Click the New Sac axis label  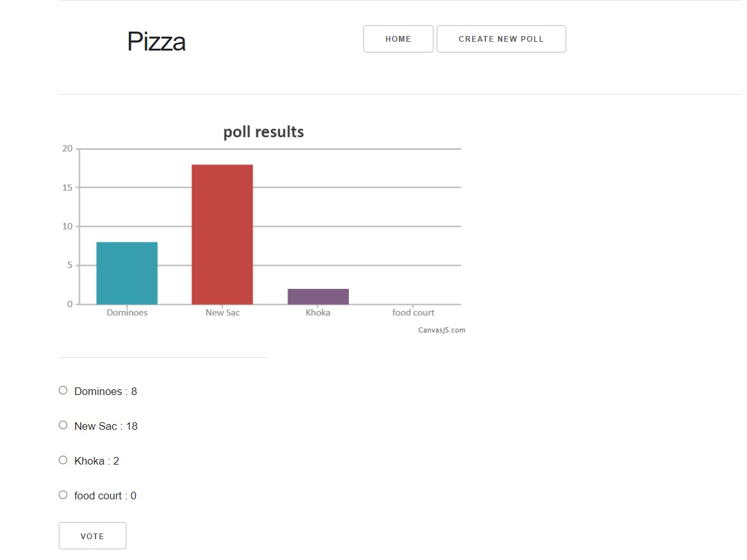pyautogui.click(x=222, y=312)
